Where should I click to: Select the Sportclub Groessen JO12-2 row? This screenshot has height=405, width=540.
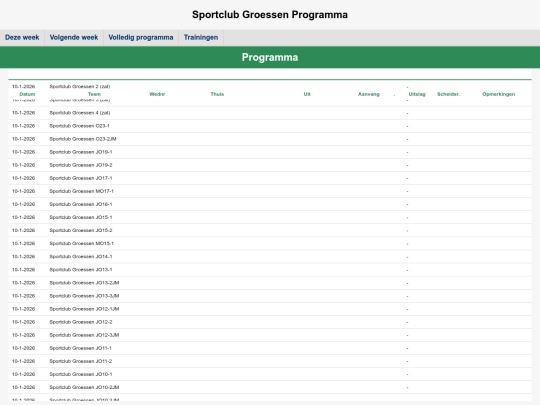[270, 322]
